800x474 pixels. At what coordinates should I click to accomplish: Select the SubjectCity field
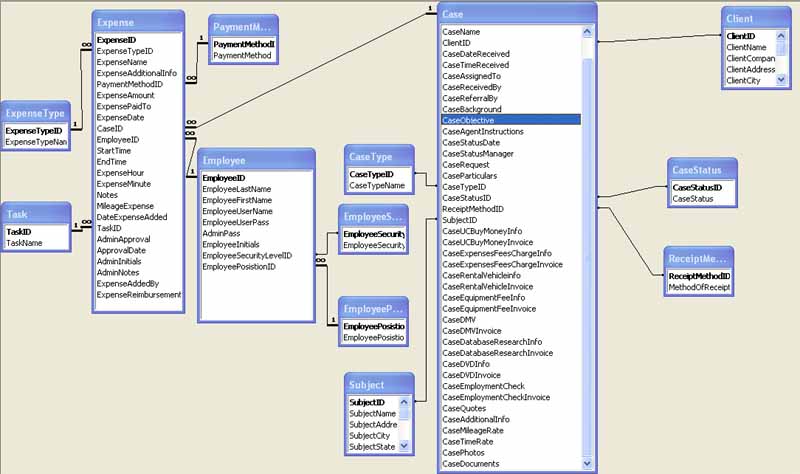click(369, 435)
